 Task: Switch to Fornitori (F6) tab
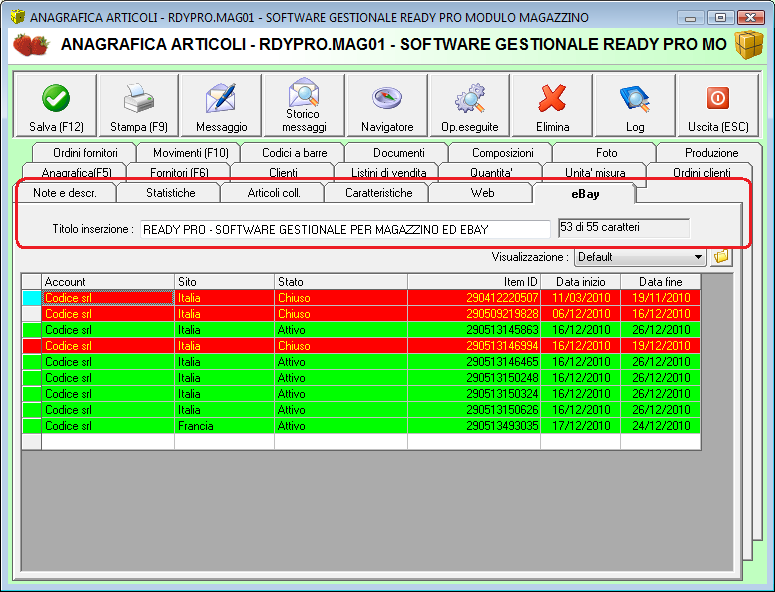(x=179, y=172)
